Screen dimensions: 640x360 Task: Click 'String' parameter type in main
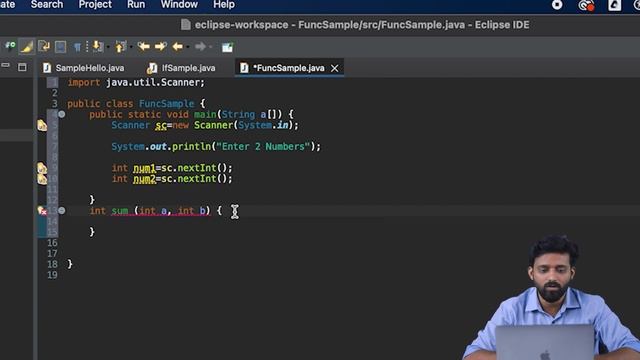pos(238,114)
